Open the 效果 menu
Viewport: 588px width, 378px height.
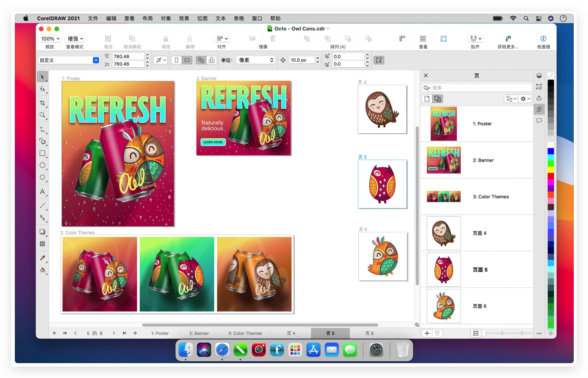[x=184, y=18]
